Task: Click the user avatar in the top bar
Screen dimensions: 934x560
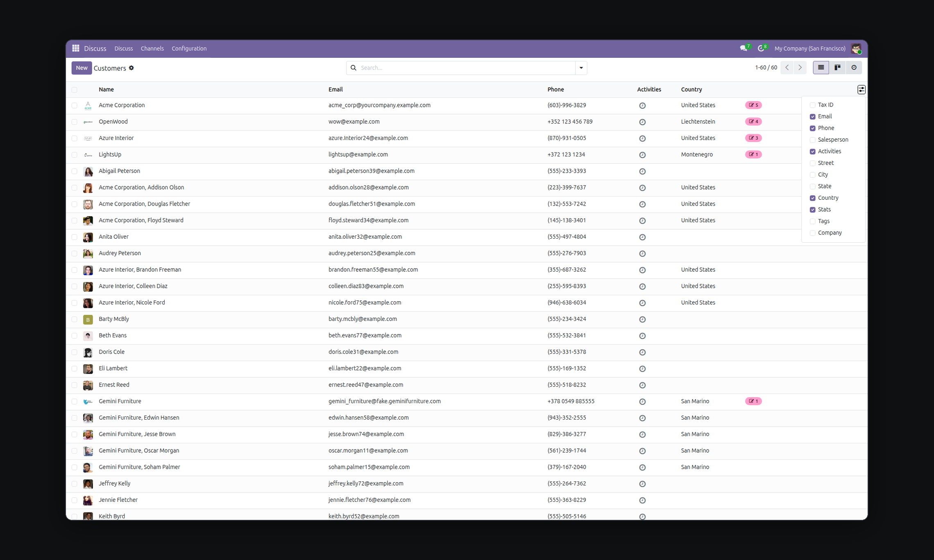Action: coord(856,48)
